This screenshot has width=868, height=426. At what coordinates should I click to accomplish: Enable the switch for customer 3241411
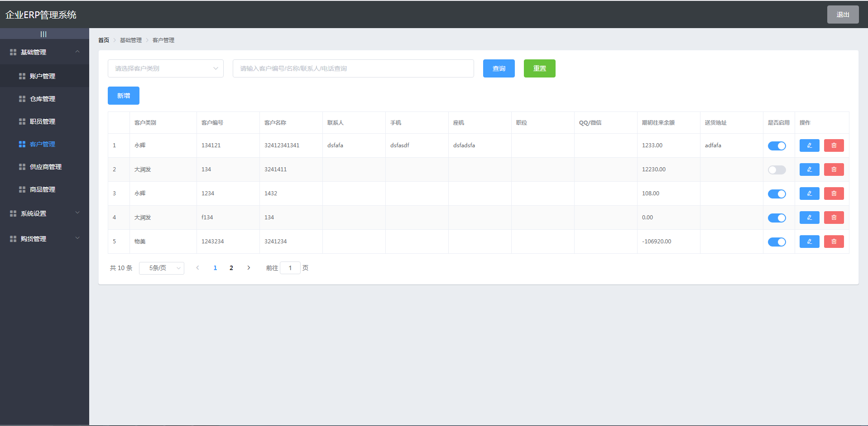pyautogui.click(x=777, y=170)
